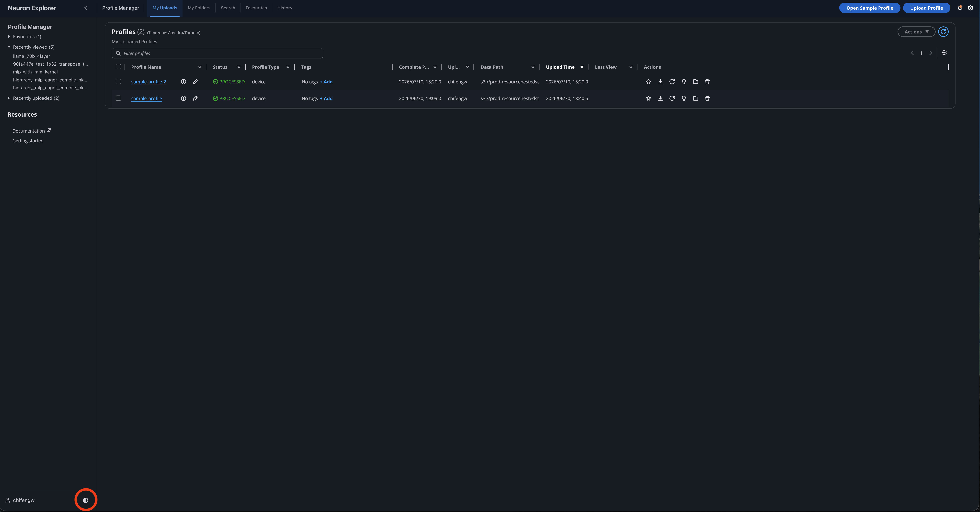
Task: Collapse Recently viewed (5) tree node
Action: [x=9, y=47]
